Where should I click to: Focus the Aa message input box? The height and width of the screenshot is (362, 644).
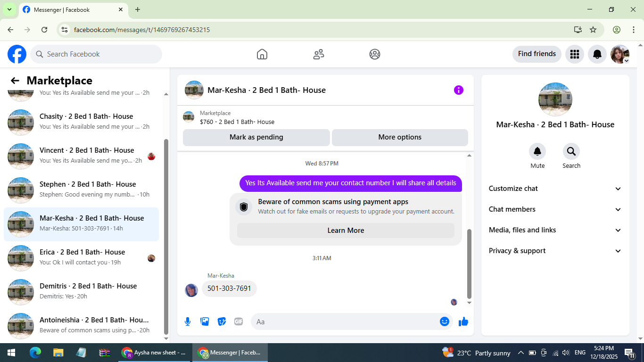352,321
